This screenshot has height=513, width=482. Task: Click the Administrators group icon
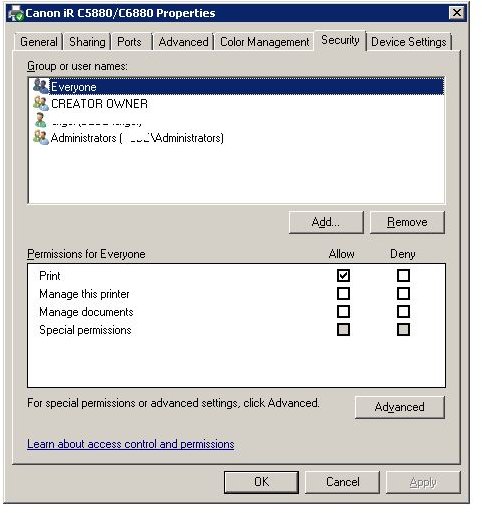41,137
